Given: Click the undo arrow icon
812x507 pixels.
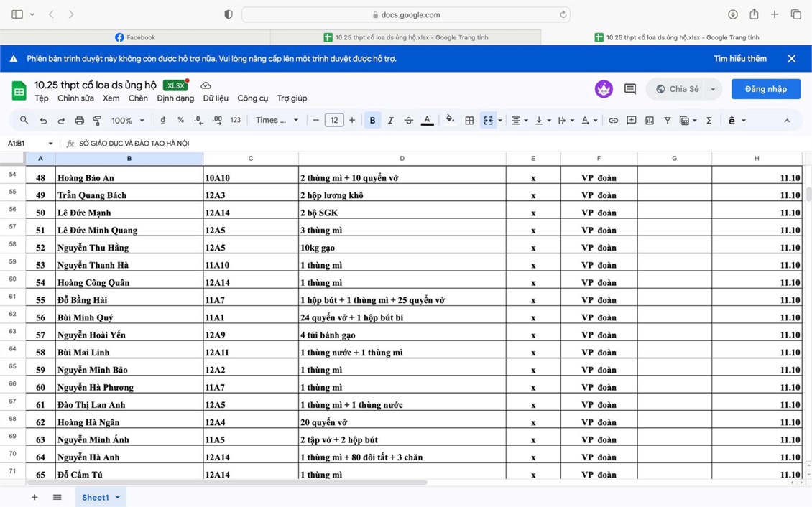Looking at the screenshot, I should (43, 121).
